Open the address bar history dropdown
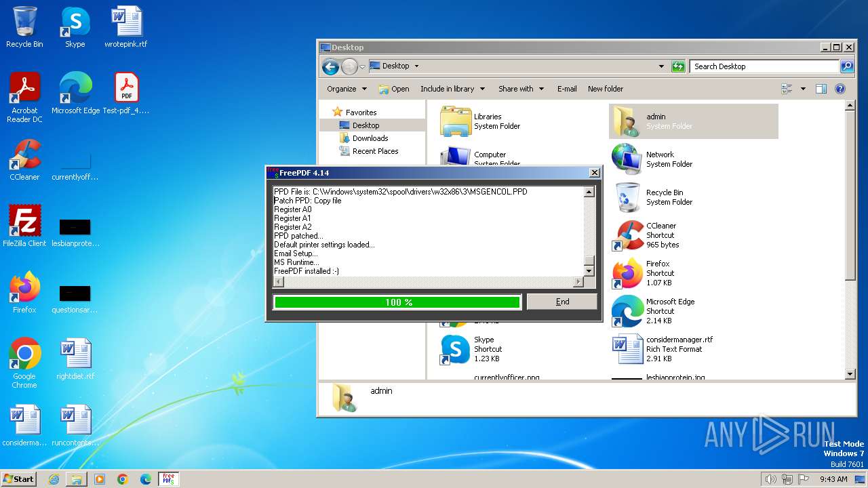 (661, 66)
